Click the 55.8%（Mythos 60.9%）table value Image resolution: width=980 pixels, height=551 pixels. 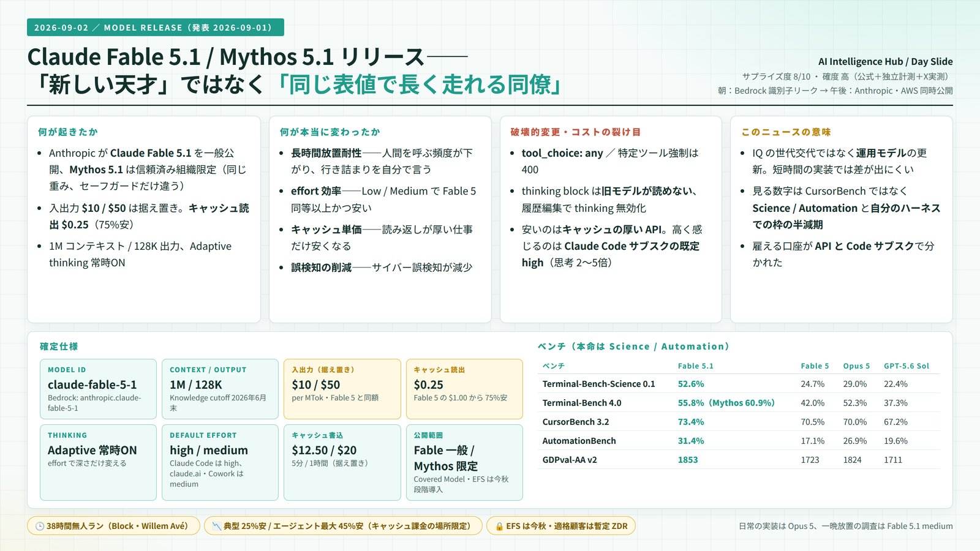point(726,403)
